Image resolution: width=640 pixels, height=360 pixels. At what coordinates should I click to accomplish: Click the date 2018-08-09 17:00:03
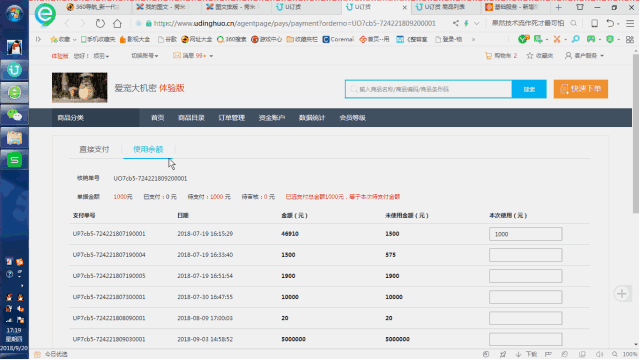coord(205,318)
